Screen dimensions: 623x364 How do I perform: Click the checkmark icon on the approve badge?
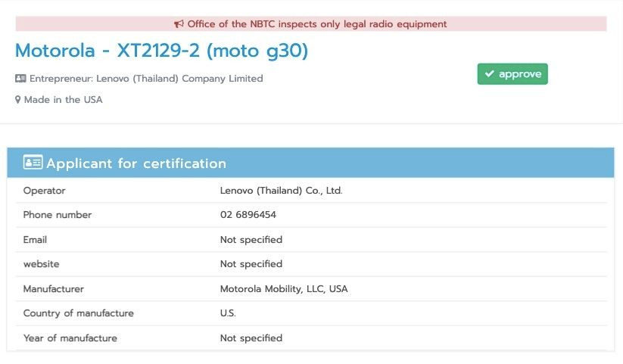click(x=490, y=74)
